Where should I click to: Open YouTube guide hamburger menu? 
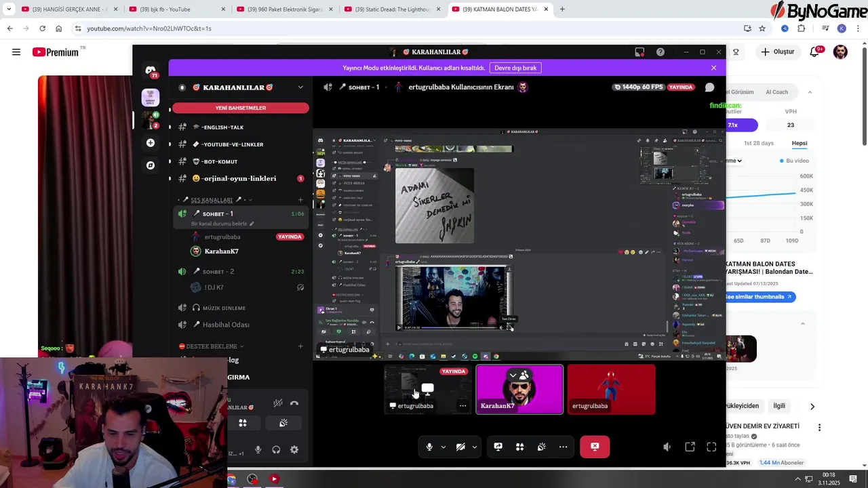[16, 52]
